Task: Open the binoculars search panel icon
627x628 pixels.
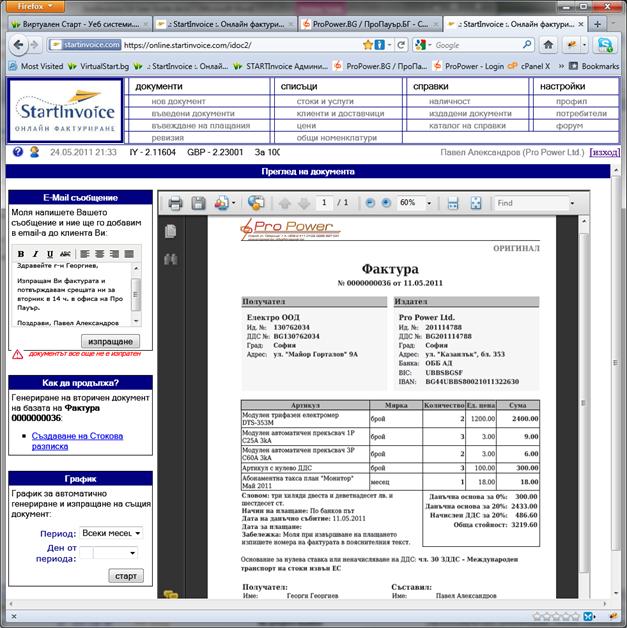Action: tap(171, 259)
